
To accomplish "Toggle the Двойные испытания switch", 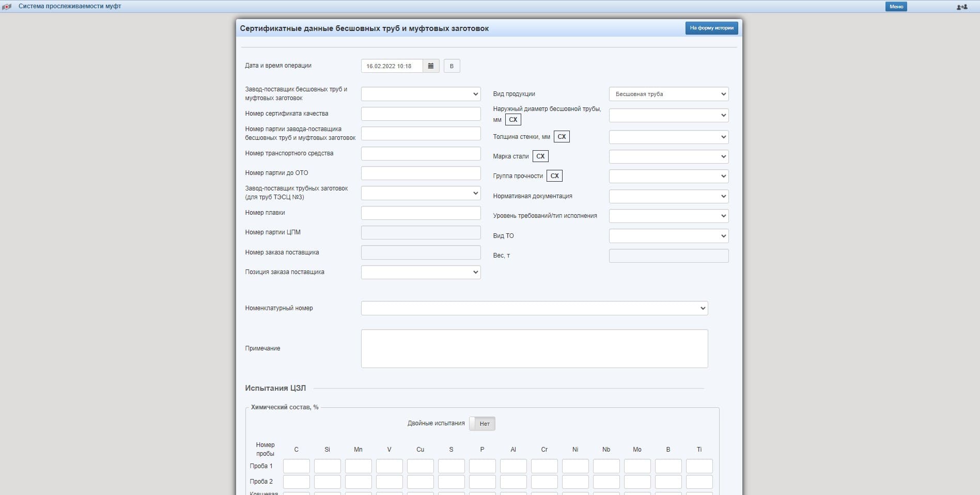I will (x=482, y=424).
